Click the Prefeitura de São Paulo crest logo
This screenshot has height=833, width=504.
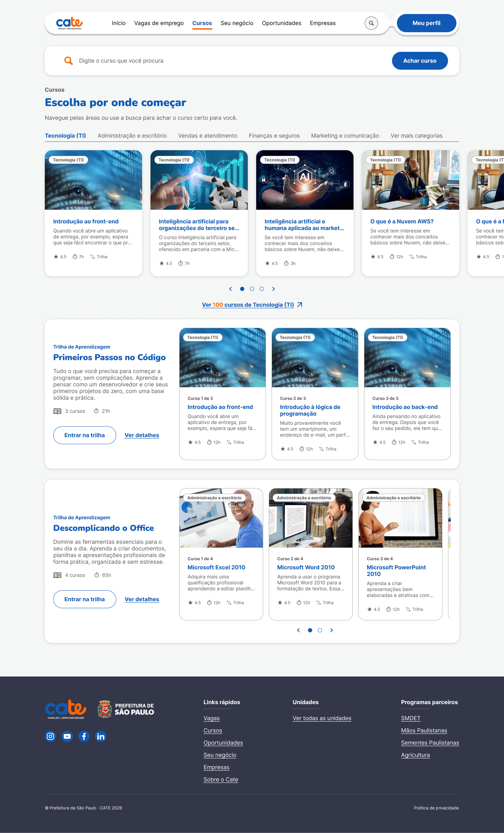point(126,709)
